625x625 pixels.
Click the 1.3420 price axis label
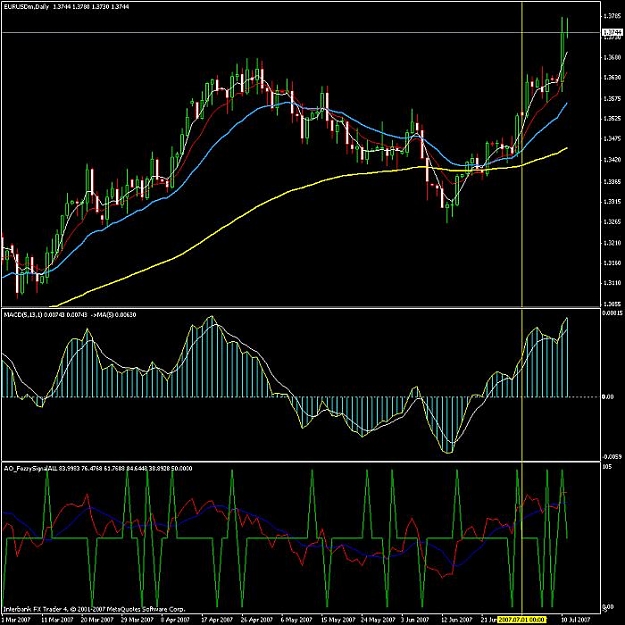(x=612, y=160)
